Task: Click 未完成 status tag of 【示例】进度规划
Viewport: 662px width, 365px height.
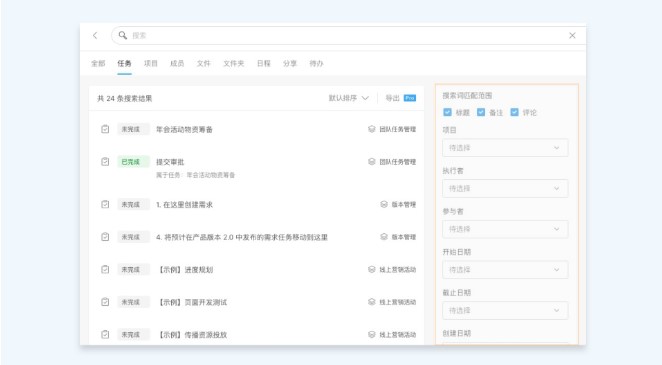Action: (x=133, y=269)
